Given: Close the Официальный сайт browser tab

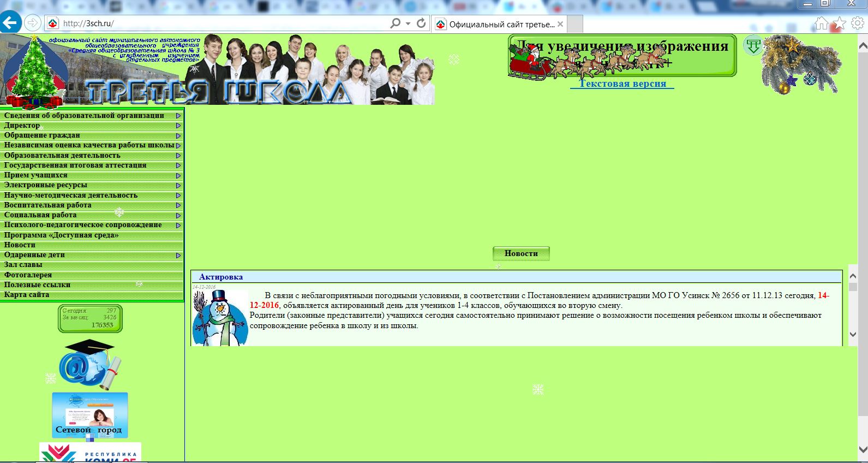Looking at the screenshot, I should [x=560, y=24].
